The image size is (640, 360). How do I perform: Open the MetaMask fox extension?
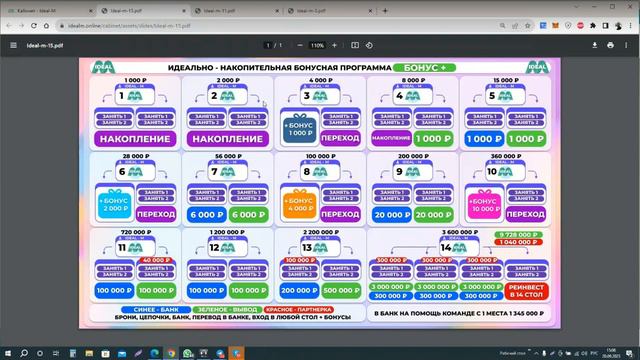(556, 26)
